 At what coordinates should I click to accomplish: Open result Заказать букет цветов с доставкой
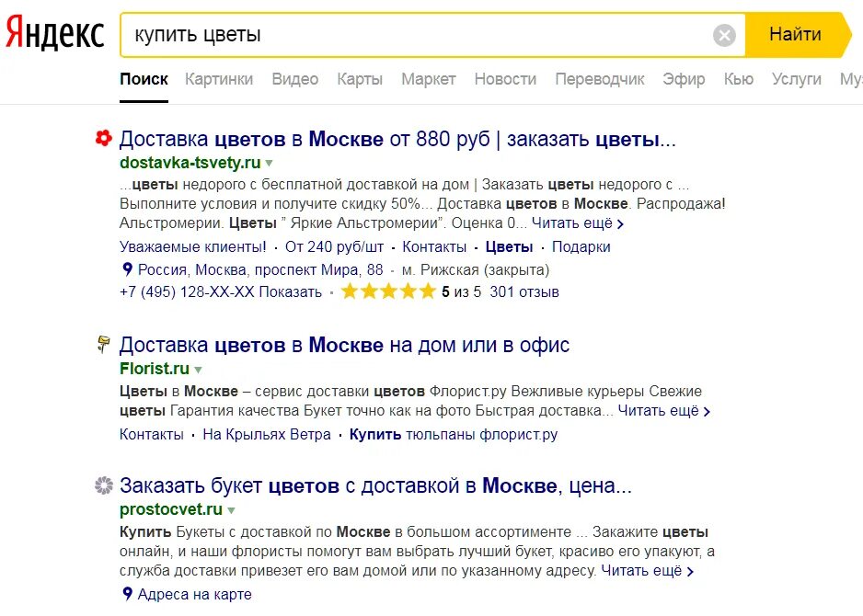click(375, 485)
